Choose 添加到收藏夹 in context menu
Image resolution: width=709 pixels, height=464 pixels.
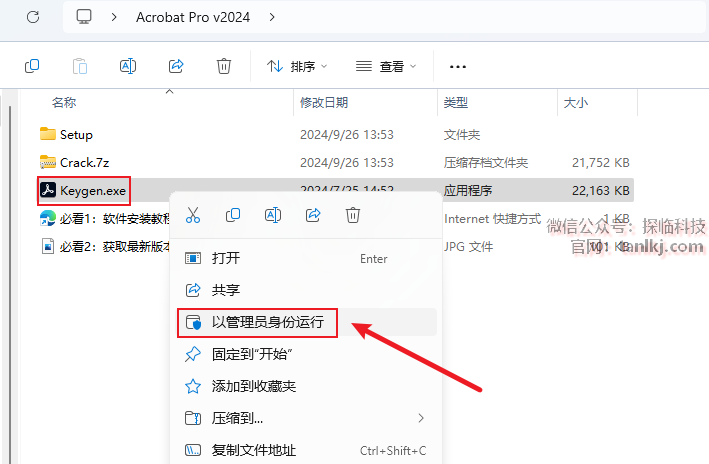[306, 386]
